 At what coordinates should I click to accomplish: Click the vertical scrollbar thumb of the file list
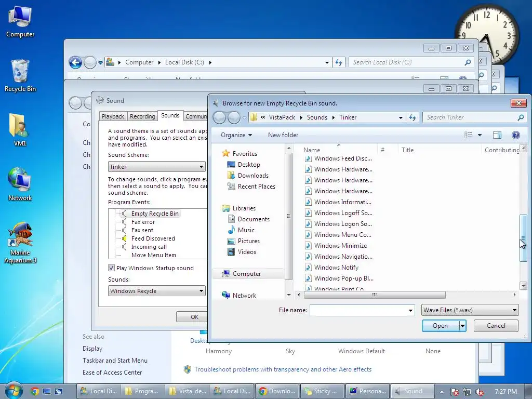point(523,238)
